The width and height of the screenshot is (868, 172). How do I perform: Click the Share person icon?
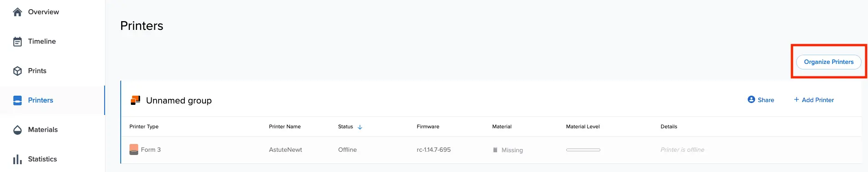click(751, 99)
